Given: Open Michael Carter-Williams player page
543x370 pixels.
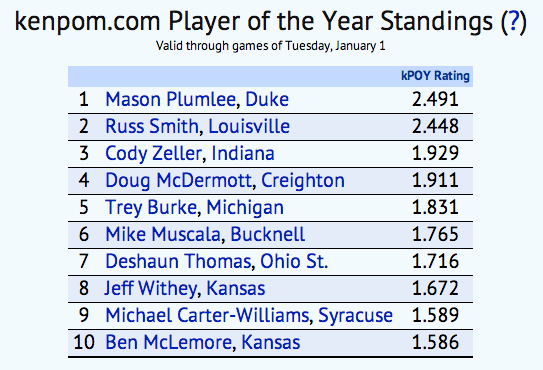Looking at the screenshot, I should pyautogui.click(x=207, y=316).
